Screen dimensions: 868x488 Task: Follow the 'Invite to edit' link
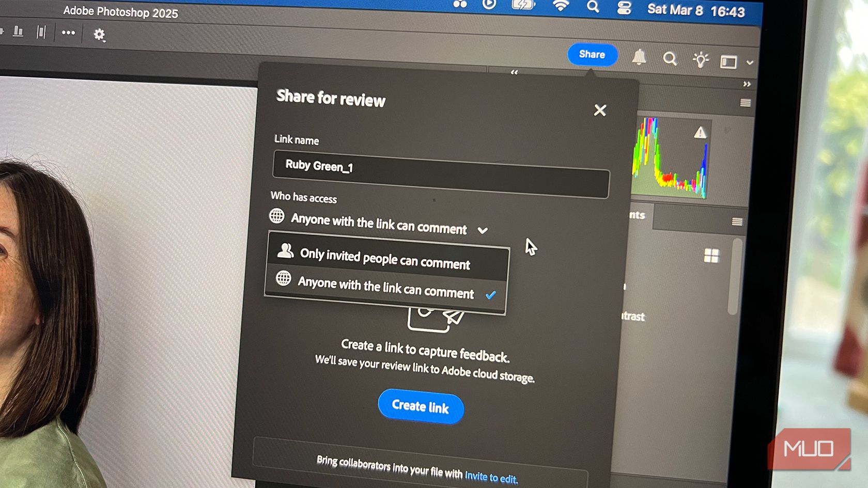(x=491, y=477)
